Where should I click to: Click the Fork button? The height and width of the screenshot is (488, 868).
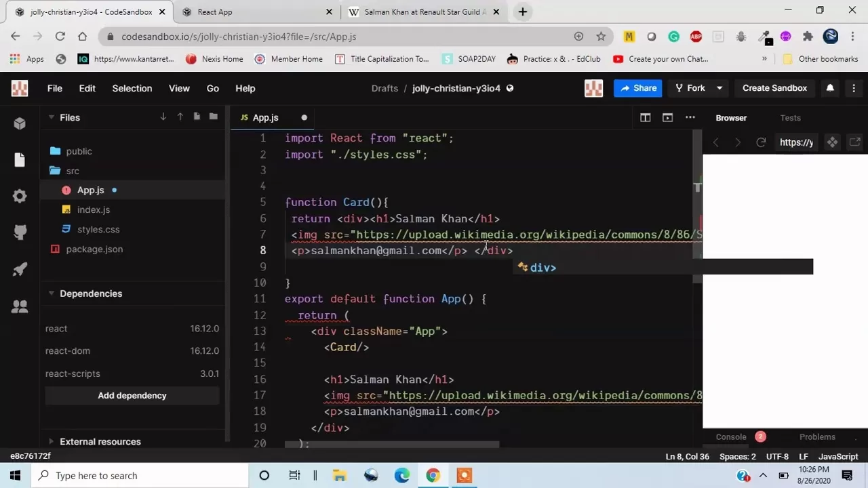(x=696, y=87)
